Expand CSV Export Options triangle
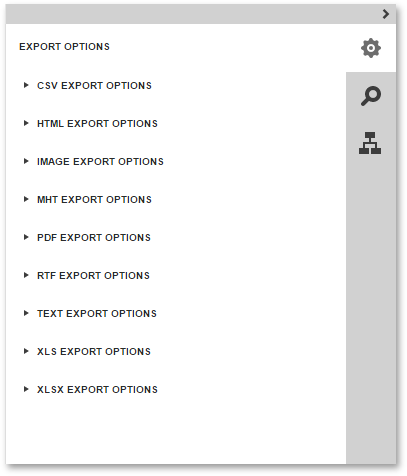 26,85
